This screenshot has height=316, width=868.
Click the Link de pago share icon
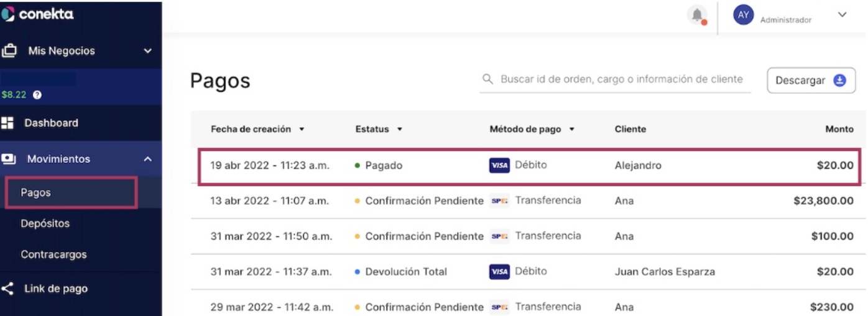(x=7, y=289)
